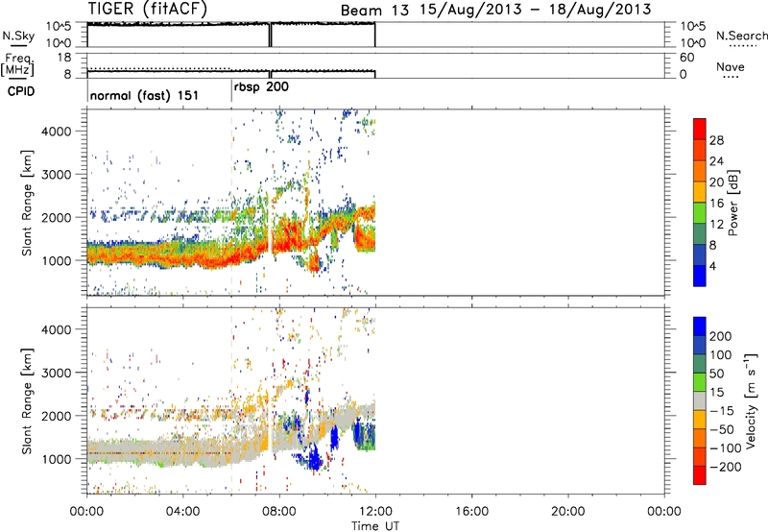Click the 'CPID' row label
Viewport: 768px width, 532px height.
pyautogui.click(x=21, y=91)
